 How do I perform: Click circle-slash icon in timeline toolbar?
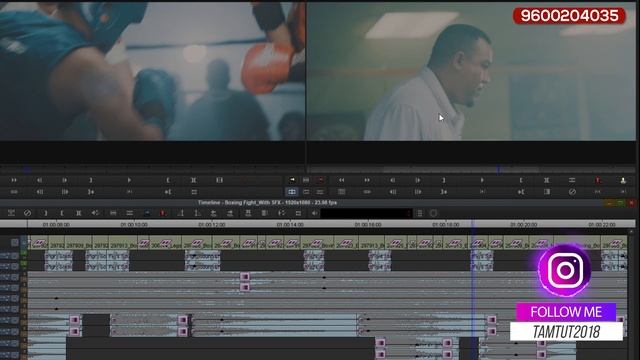coord(27,213)
